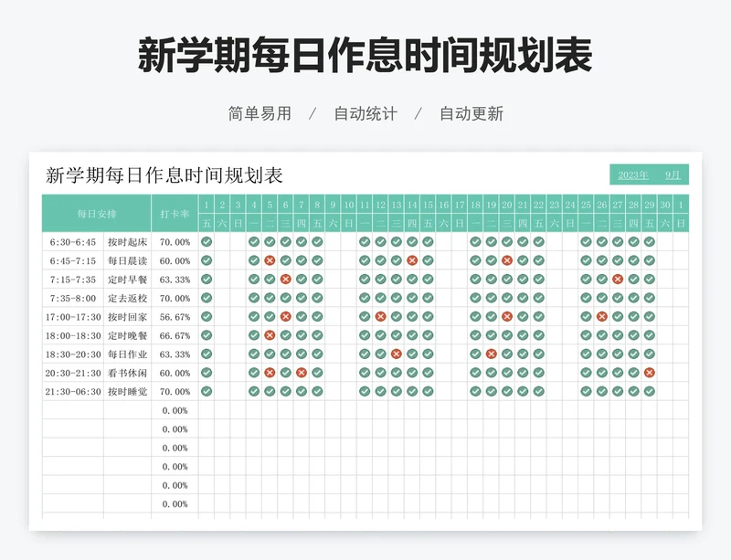This screenshot has width=731, height=560.
Task: Select the green check for 按时睡觉 on day 29
Action: coord(649,391)
